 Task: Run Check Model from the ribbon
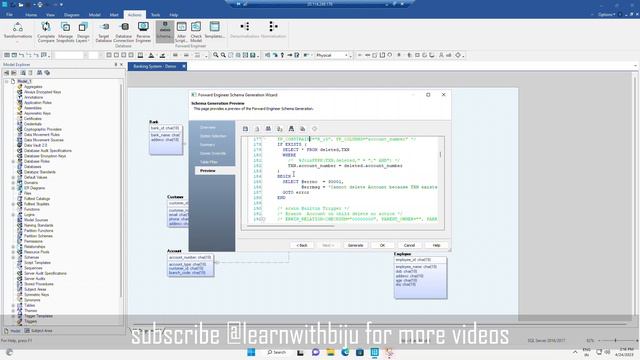[196, 32]
